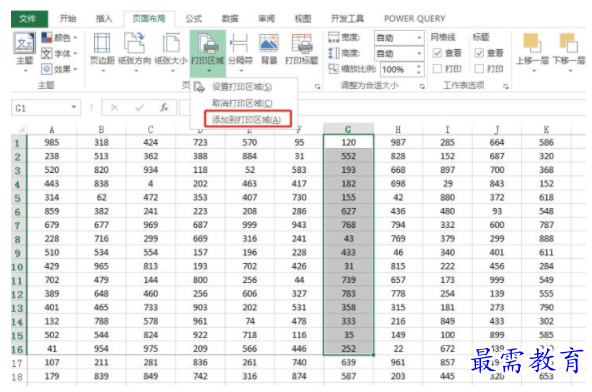This screenshot has height=392, width=592.
Task: Choose 添加到打印区域(A) menu item
Action: [x=247, y=119]
